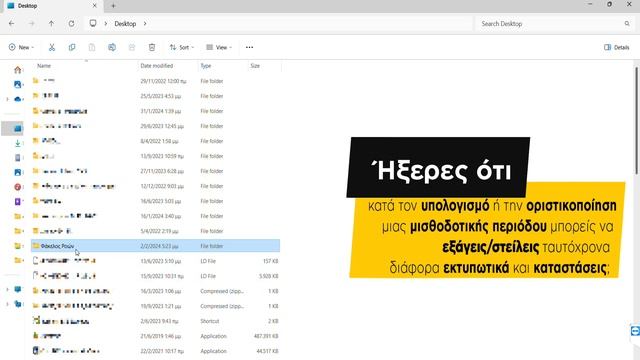Select the Application dated 21/6/2019
This screenshot has height=360, width=640.
tap(156, 336)
